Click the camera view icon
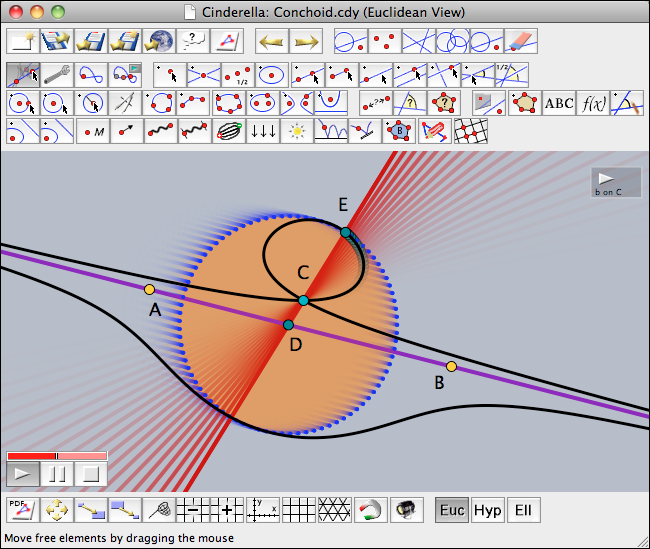 pos(407,510)
